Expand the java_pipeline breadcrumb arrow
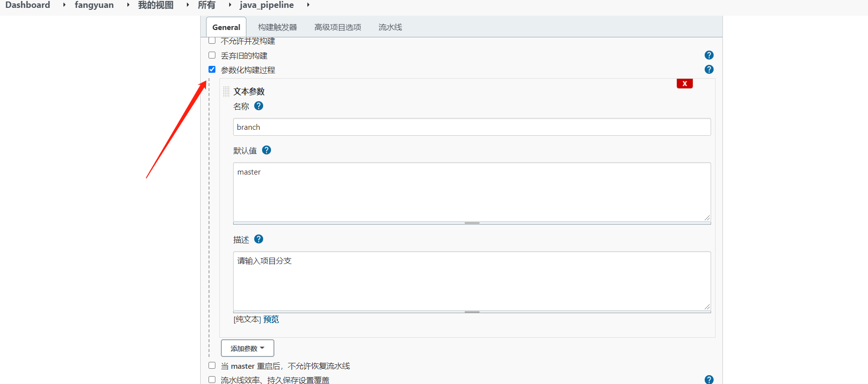The image size is (868, 384). [x=308, y=5]
